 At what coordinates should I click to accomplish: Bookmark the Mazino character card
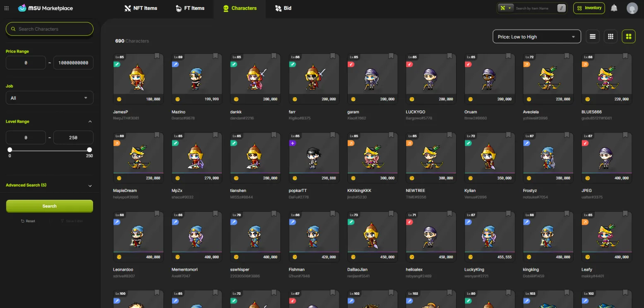coord(216,56)
